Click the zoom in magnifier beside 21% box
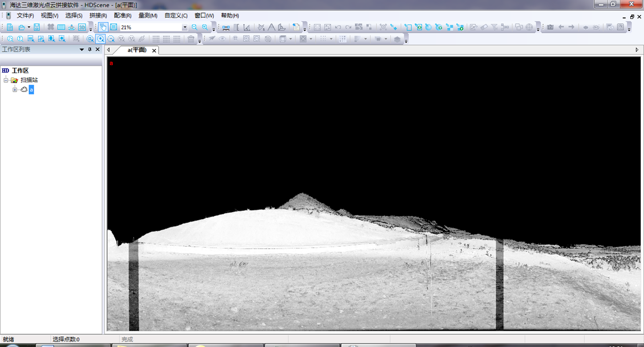Screen dimensions: 644x347 [205, 27]
